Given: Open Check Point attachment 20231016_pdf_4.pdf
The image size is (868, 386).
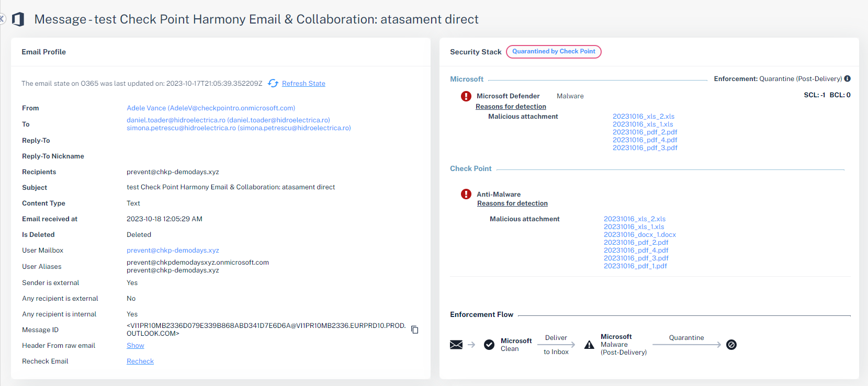Looking at the screenshot, I should (x=636, y=250).
